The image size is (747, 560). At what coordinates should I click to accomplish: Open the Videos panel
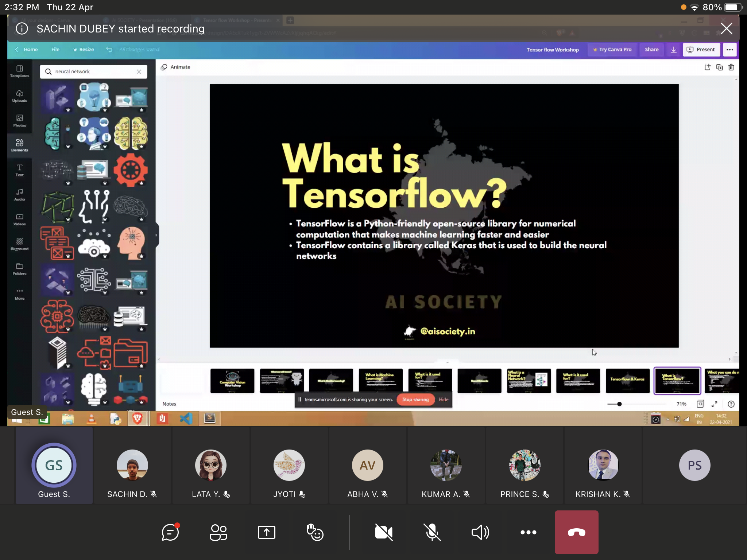tap(20, 219)
